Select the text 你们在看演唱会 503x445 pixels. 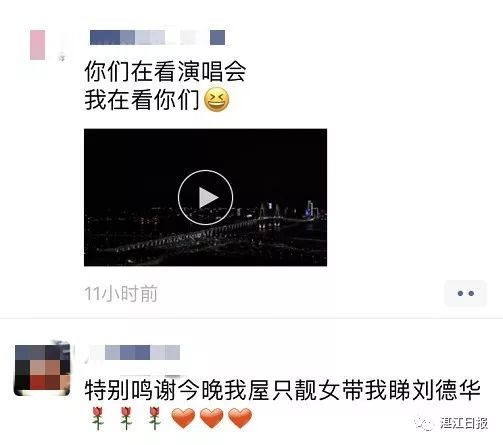165,71
